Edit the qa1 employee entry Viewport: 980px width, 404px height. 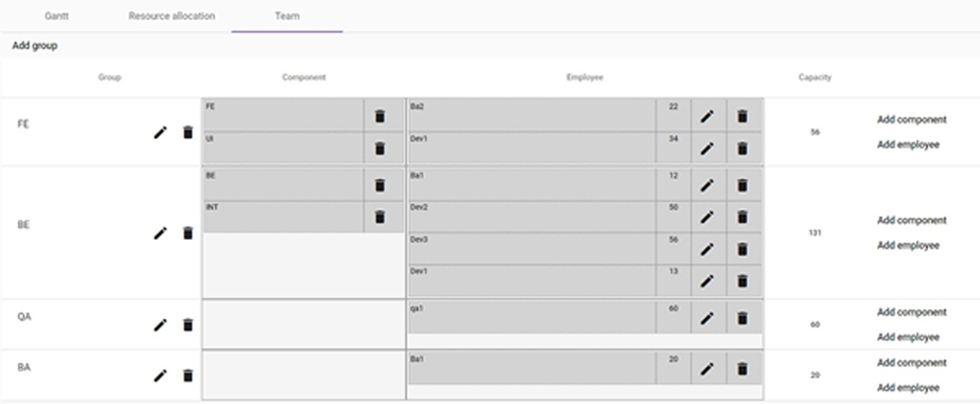pyautogui.click(x=706, y=319)
